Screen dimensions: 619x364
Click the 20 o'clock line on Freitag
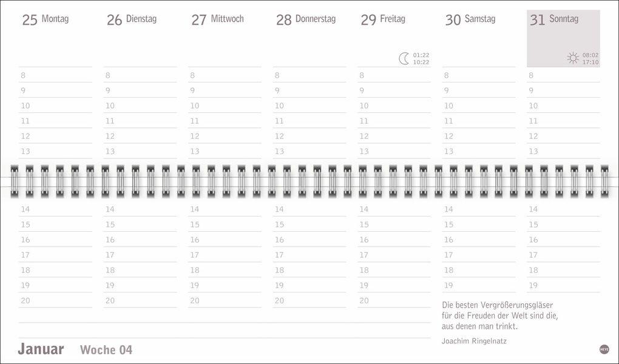click(x=394, y=300)
